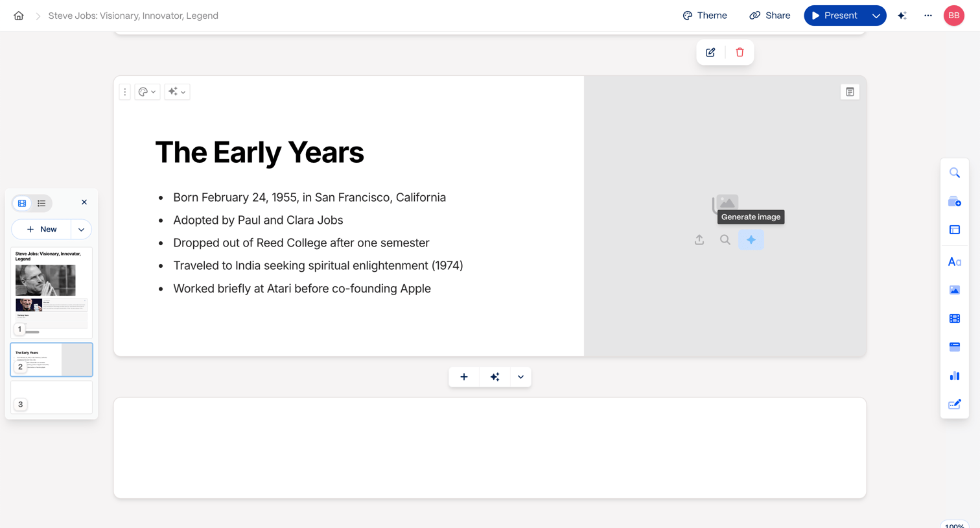
Task: Click the "Worked briefly at Atari" bullet
Action: (301, 289)
